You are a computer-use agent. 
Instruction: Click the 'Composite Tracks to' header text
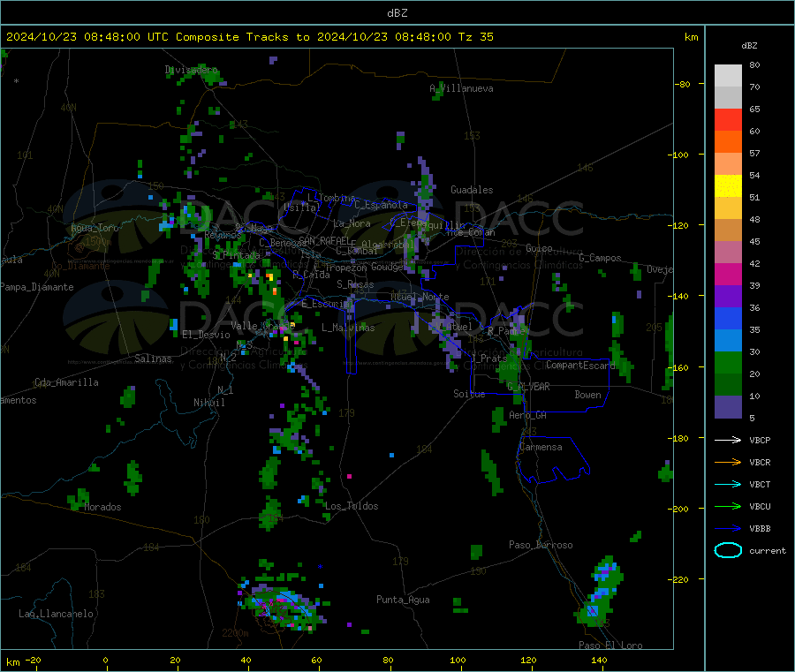coord(242,37)
